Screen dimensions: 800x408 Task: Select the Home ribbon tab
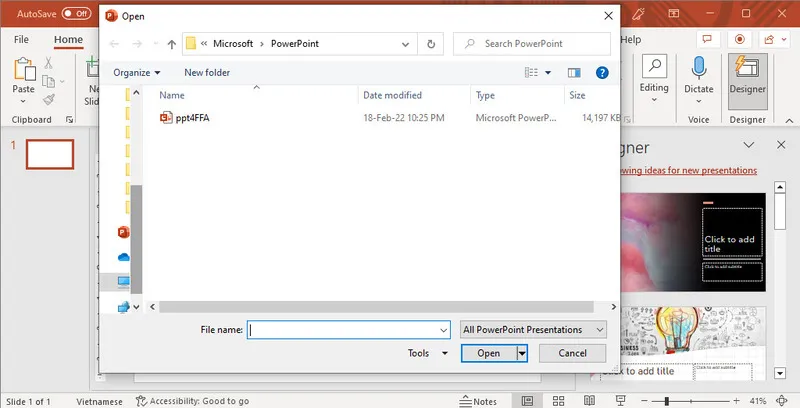pos(68,40)
